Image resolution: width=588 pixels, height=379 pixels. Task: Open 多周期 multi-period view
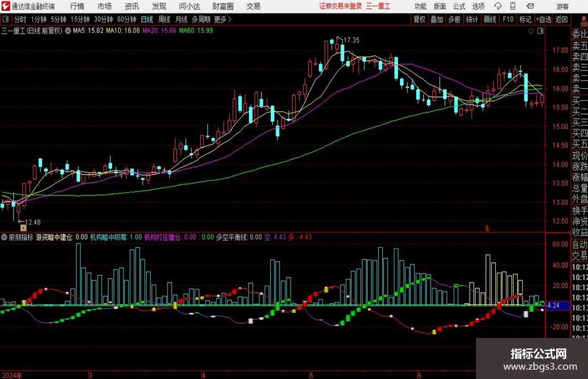tap(201, 19)
